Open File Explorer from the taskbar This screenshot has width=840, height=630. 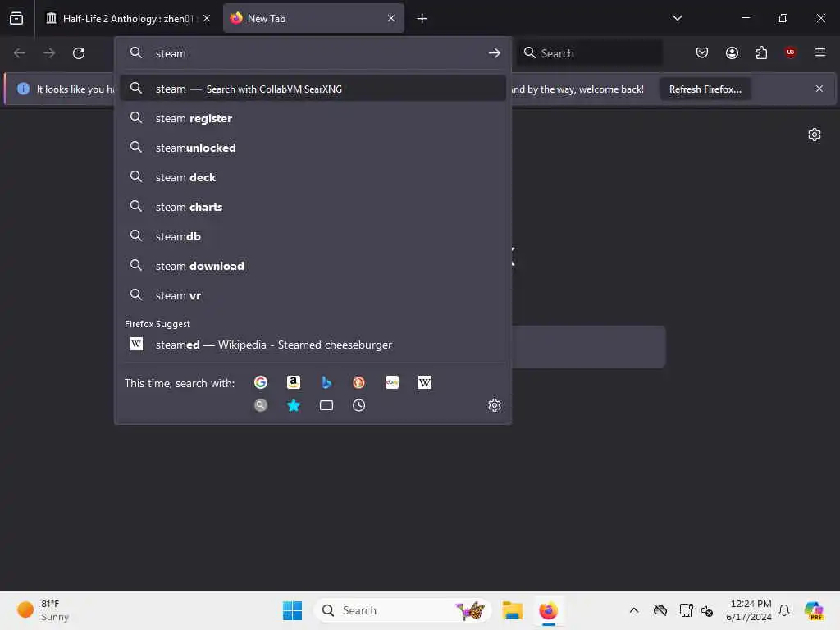point(512,610)
